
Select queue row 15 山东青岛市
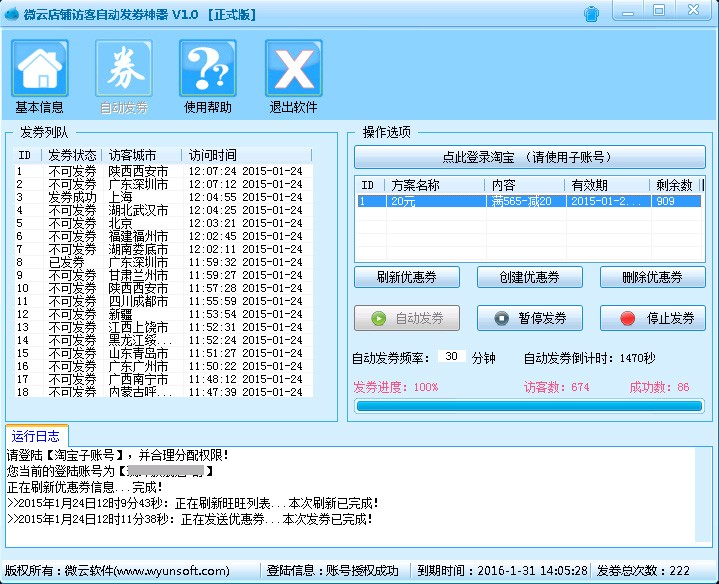164,353
